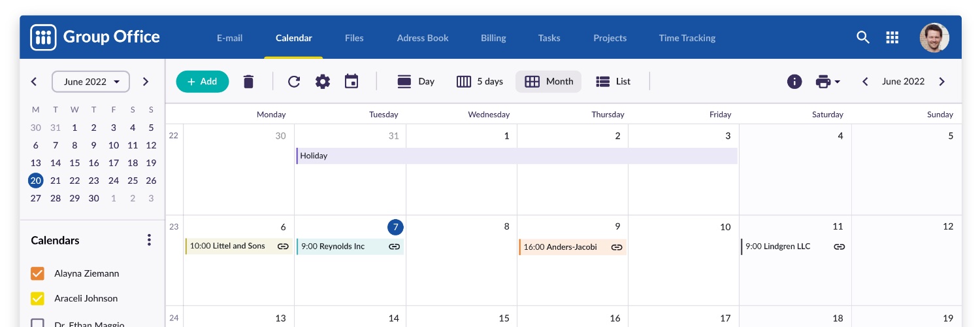Select day 9 in mini calendar
The height and width of the screenshot is (327, 980).
pos(93,145)
